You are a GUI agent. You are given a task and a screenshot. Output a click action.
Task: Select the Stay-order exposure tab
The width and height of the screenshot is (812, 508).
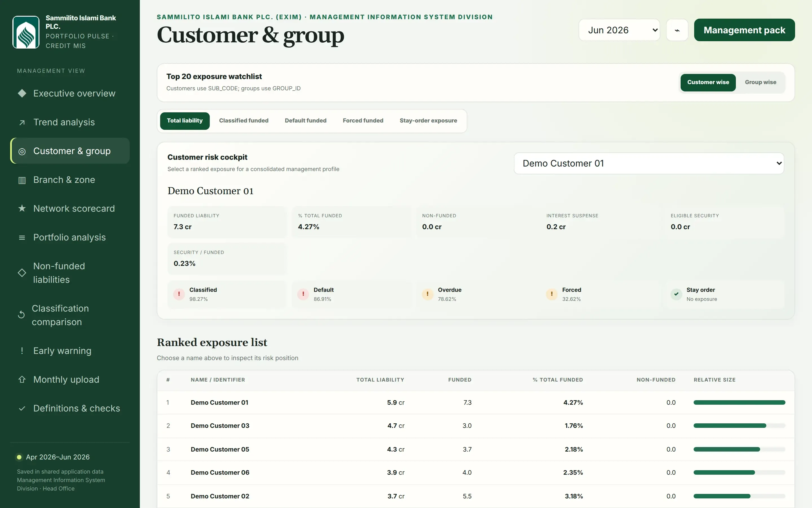[x=428, y=121]
